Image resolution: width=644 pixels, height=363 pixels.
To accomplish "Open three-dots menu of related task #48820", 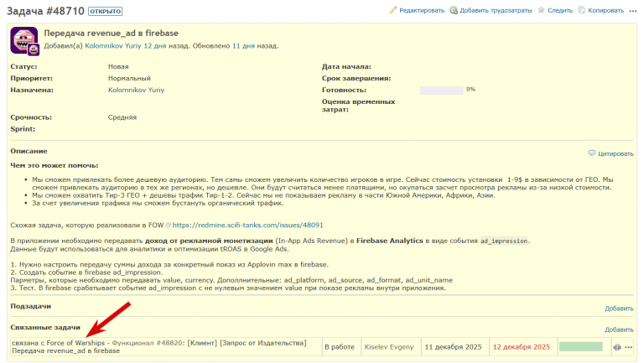I will pyautogui.click(x=628, y=347).
